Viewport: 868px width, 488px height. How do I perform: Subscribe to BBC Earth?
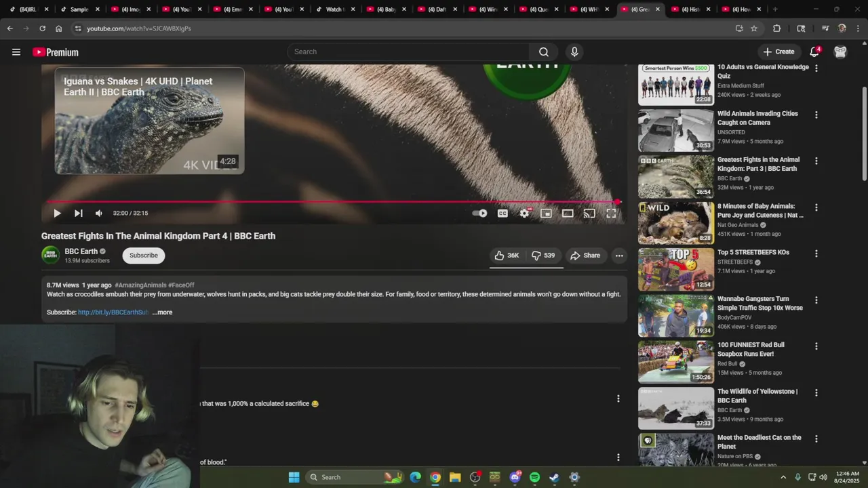[144, 256]
